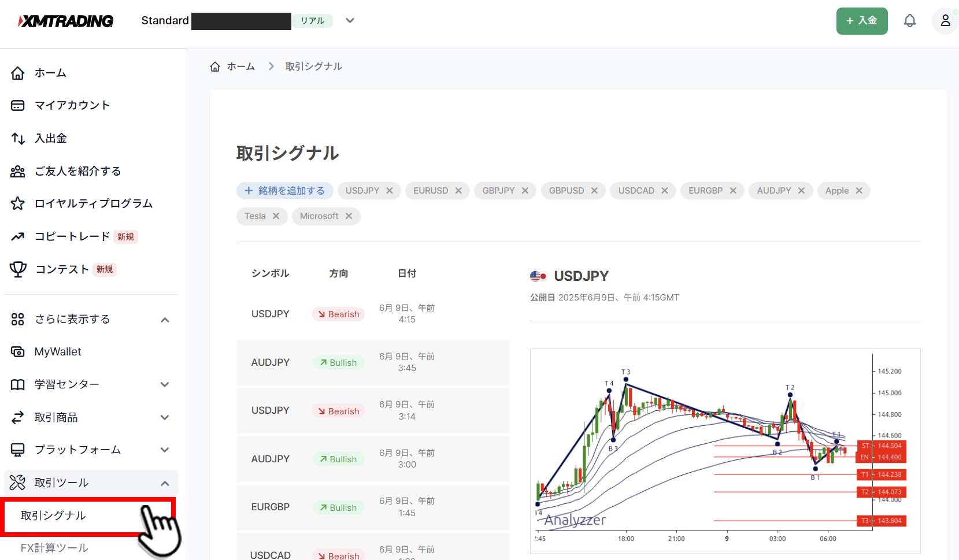Collapse the 取引ツール menu
This screenshot has height=560, width=959.
tap(165, 483)
